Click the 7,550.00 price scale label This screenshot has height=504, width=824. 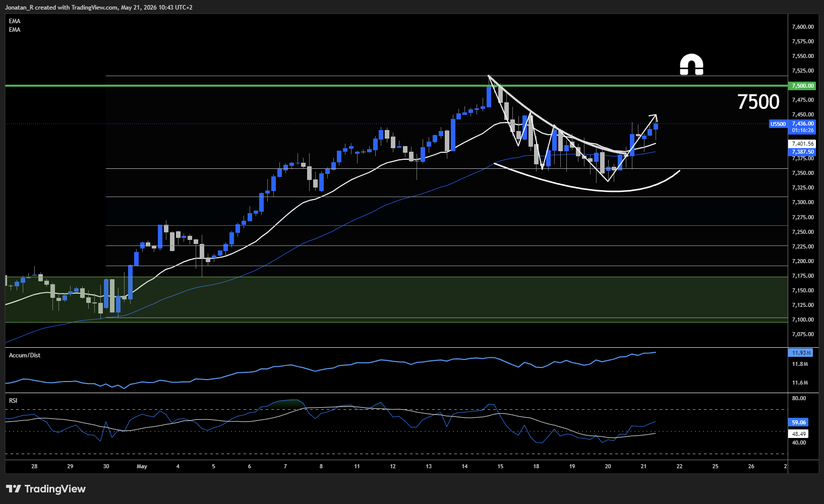(x=803, y=56)
